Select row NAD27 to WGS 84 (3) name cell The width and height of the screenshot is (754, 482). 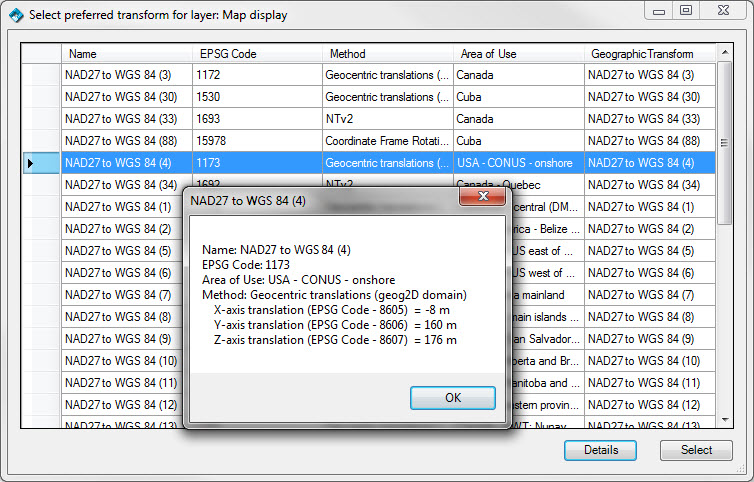point(127,75)
